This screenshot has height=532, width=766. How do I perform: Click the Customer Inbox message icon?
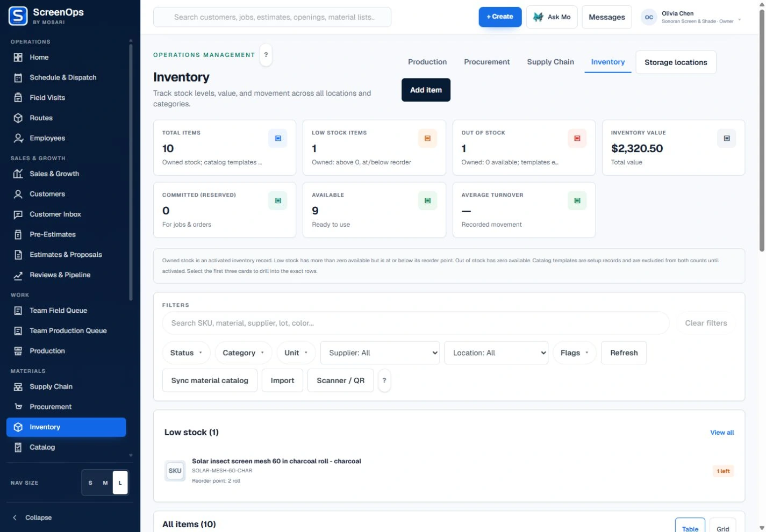(18, 214)
